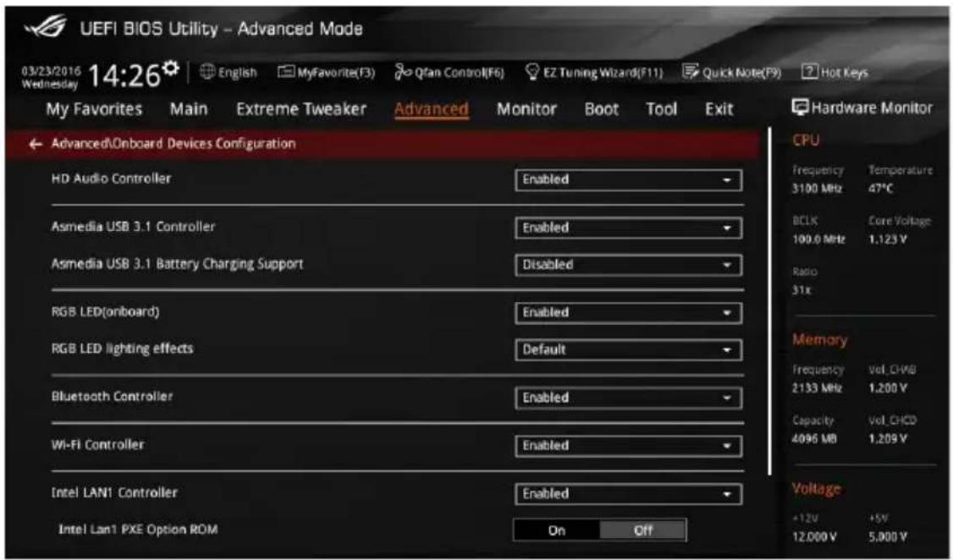Set Intel Lan1 PXE Option ROM to Off

click(643, 530)
